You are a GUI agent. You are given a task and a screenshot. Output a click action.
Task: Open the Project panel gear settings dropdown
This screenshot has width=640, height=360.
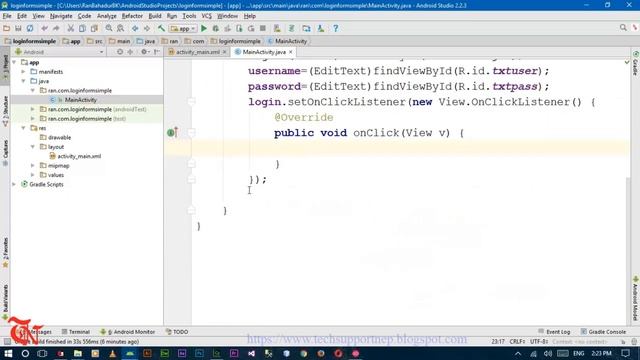tap(144, 52)
